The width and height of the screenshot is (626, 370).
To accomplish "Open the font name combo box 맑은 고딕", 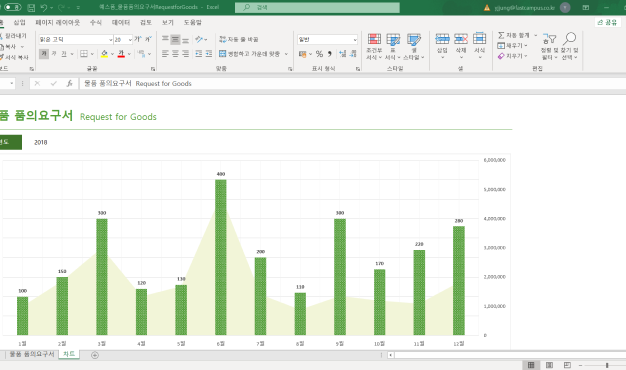I will [x=75, y=39].
